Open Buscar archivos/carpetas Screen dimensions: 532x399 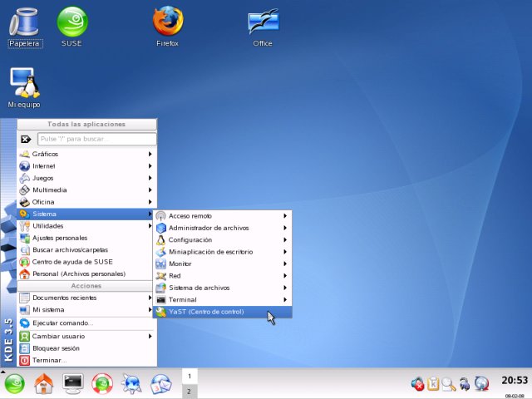click(x=86, y=250)
